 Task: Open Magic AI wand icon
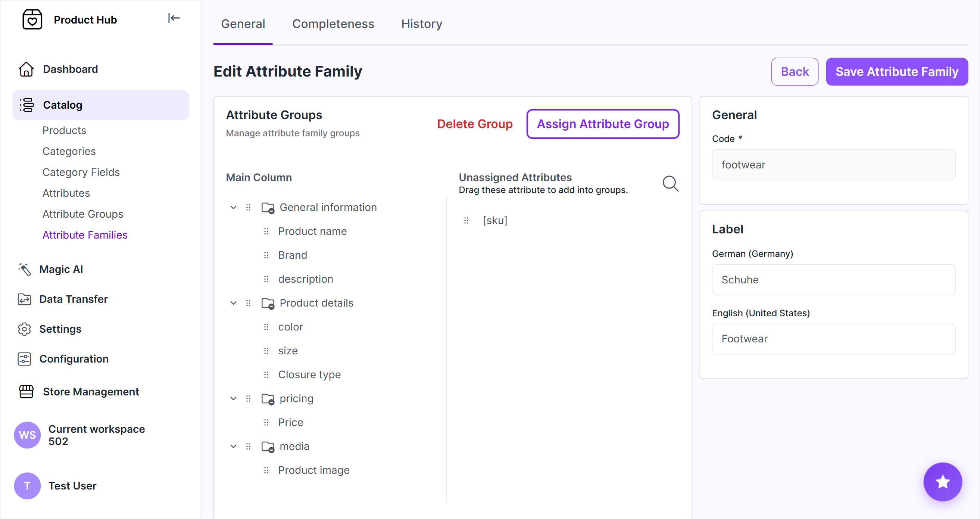[24, 269]
